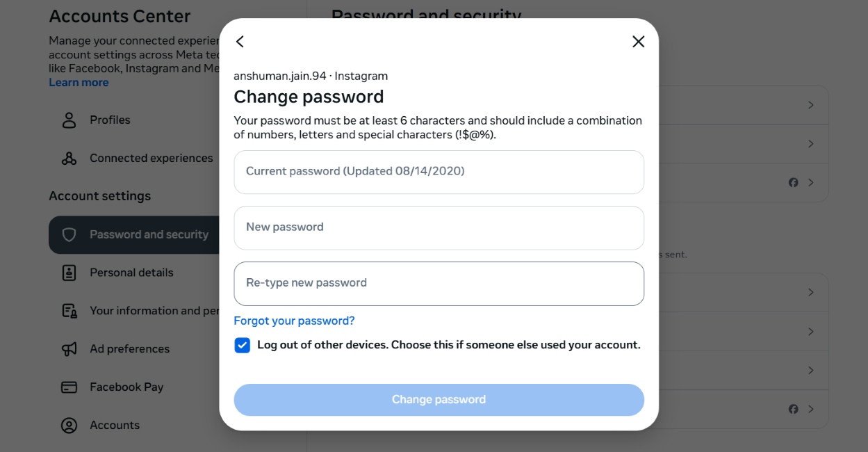Screen dimensions: 868x452
Task: Click the Connected experiences icon
Action: coord(67,158)
